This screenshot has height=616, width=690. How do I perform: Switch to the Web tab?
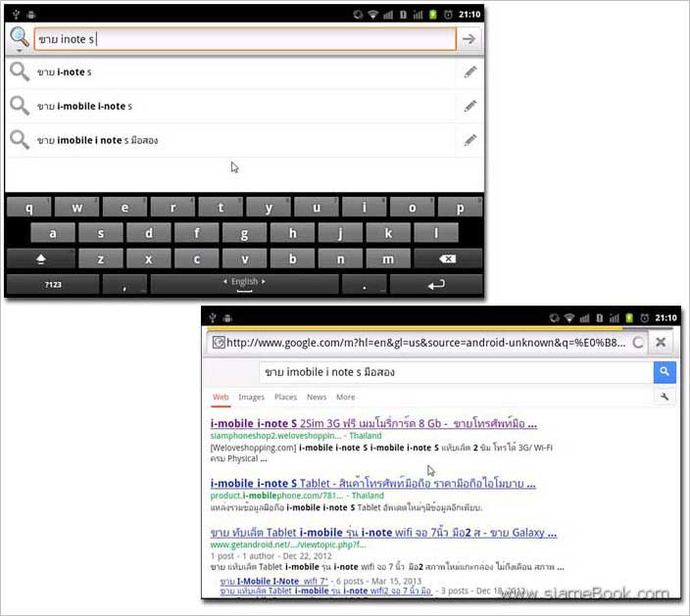click(x=221, y=397)
